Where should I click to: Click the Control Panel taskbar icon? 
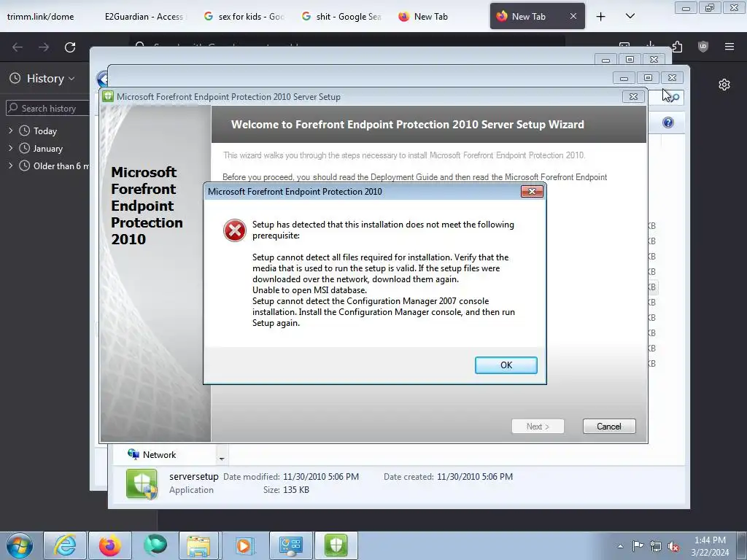coord(290,545)
